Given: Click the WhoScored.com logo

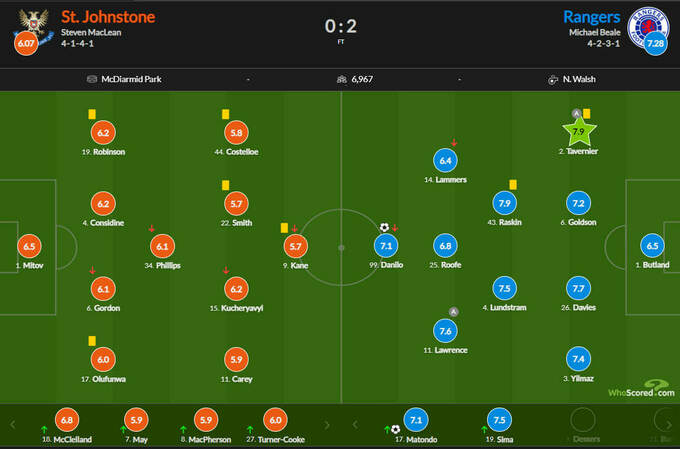Looking at the screenshot, I should point(640,390).
